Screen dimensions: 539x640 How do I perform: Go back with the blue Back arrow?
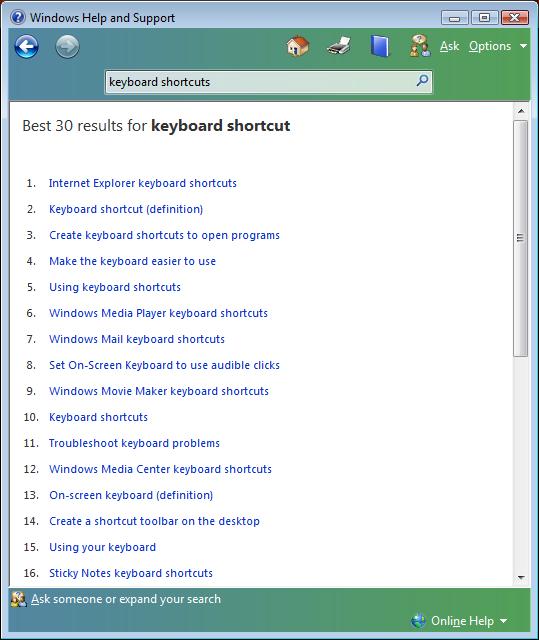tap(27, 47)
